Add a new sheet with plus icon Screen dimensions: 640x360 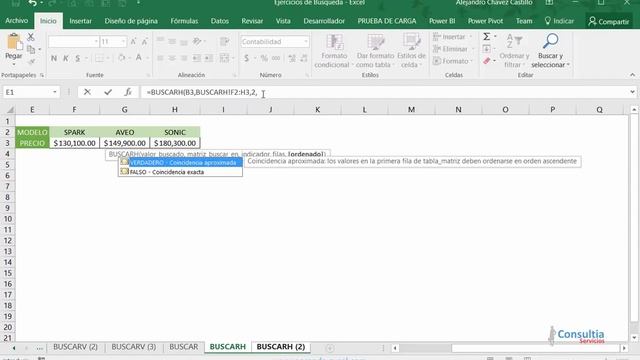(330, 348)
